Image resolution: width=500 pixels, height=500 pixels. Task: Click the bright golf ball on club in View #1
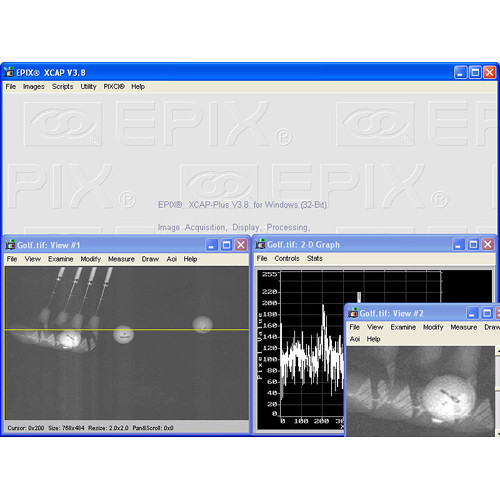coord(69,338)
